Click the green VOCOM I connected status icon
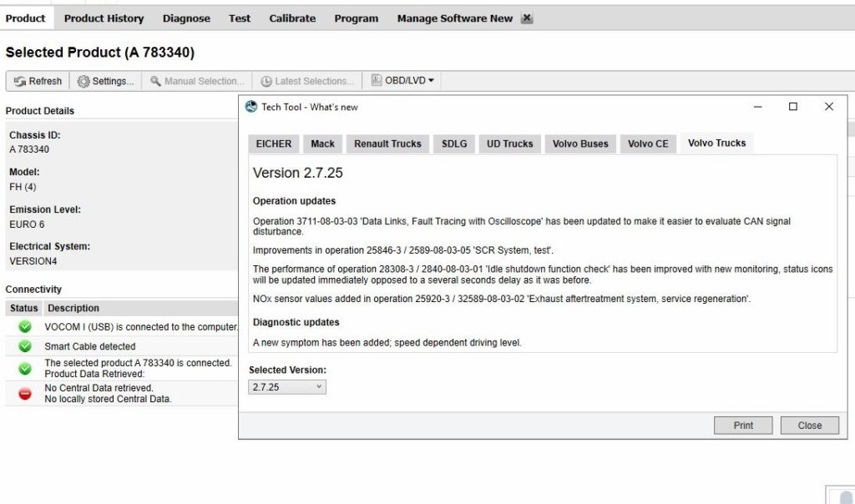This screenshot has width=855, height=504. click(23, 327)
